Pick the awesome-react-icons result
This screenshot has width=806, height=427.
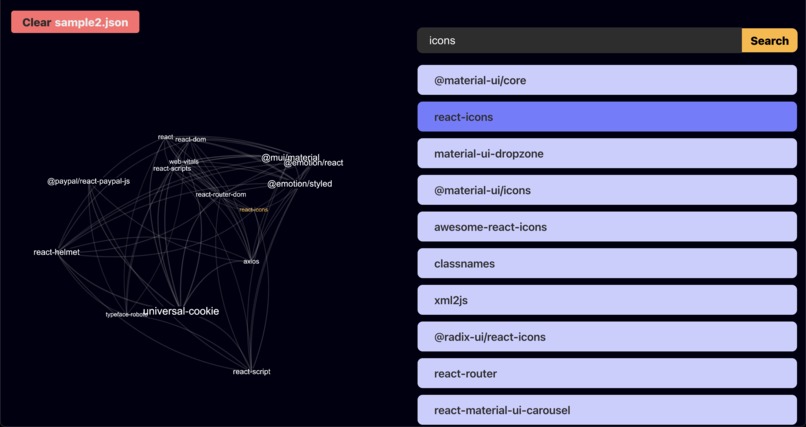(607, 227)
